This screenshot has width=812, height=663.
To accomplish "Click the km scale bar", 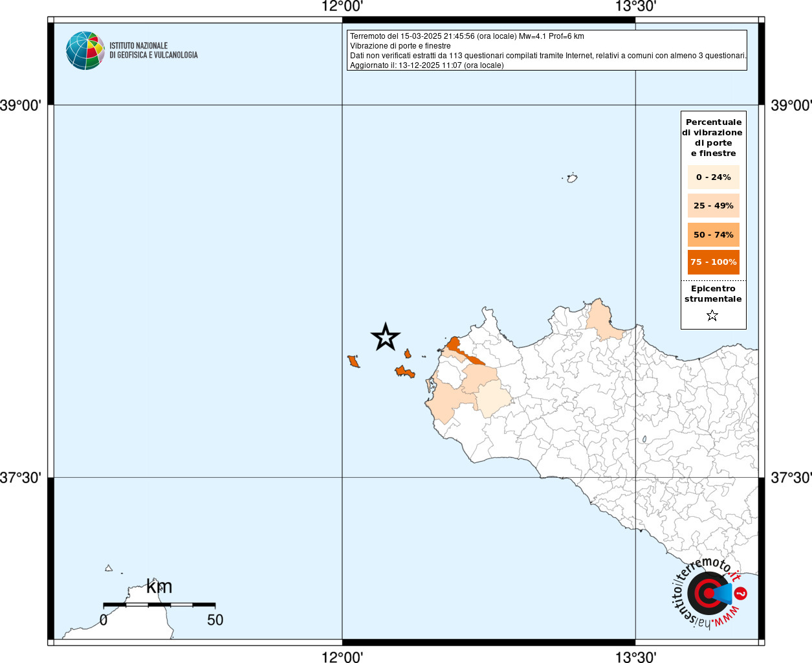I will click(x=159, y=605).
